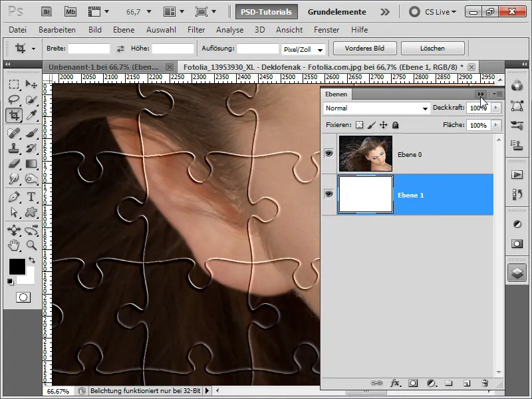Image resolution: width=532 pixels, height=399 pixels.
Task: Select the Pen tool
Action: pos(13,197)
